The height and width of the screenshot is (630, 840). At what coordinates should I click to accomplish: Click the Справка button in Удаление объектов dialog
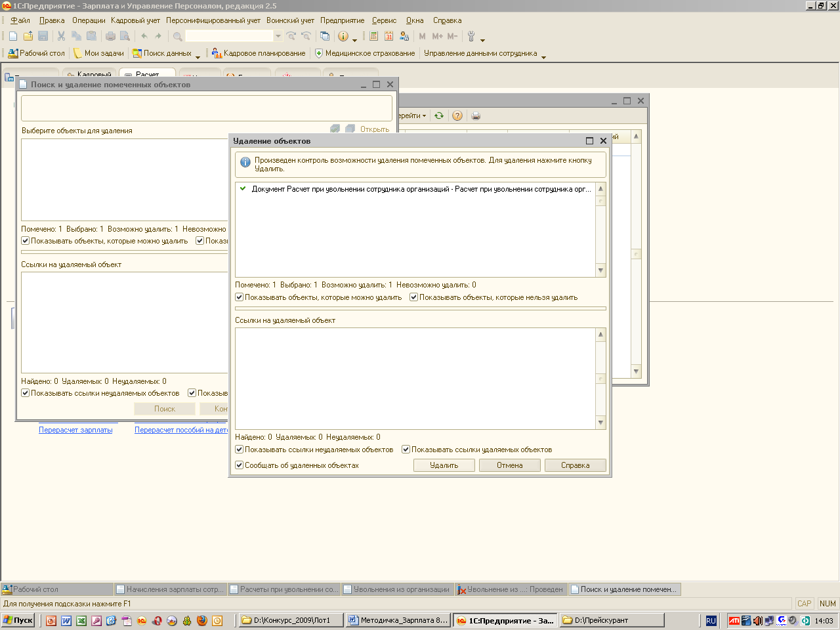point(576,465)
